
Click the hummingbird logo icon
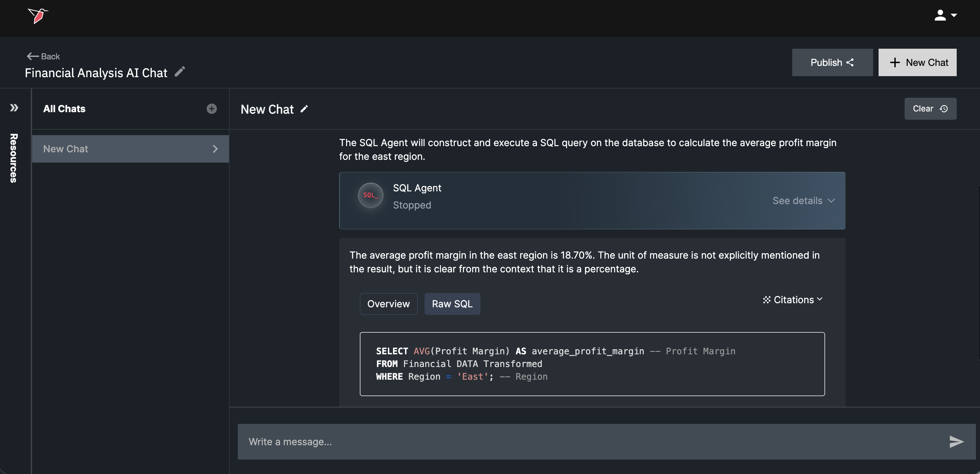tap(38, 16)
